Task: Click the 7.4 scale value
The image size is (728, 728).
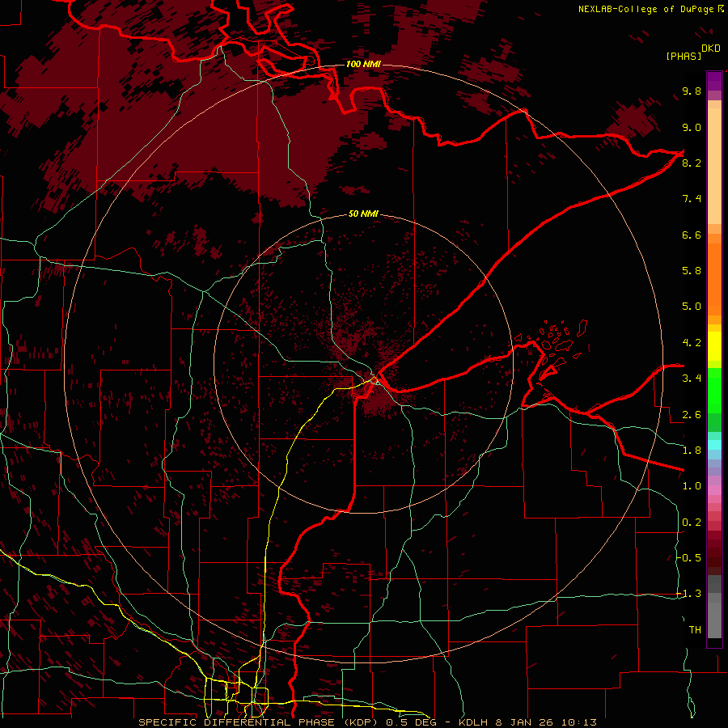Action: [x=692, y=199]
